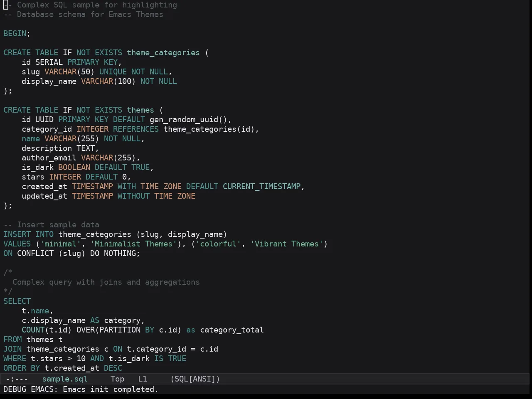Click the Top position indicator in mode line
The image size is (532, 399).
pos(117,379)
